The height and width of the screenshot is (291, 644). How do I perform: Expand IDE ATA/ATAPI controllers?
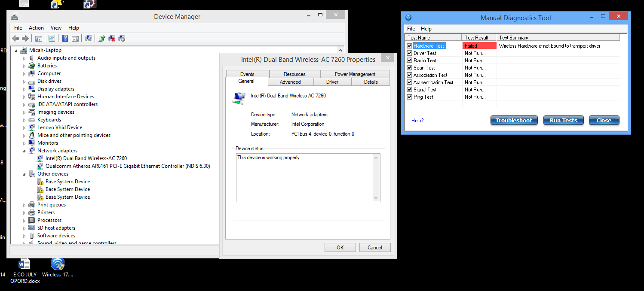pos(25,104)
